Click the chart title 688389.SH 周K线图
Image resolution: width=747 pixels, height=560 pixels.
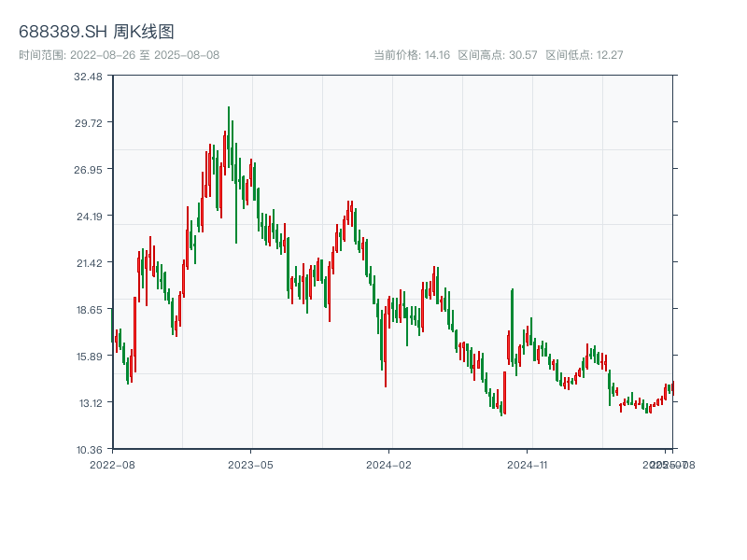click(x=96, y=32)
